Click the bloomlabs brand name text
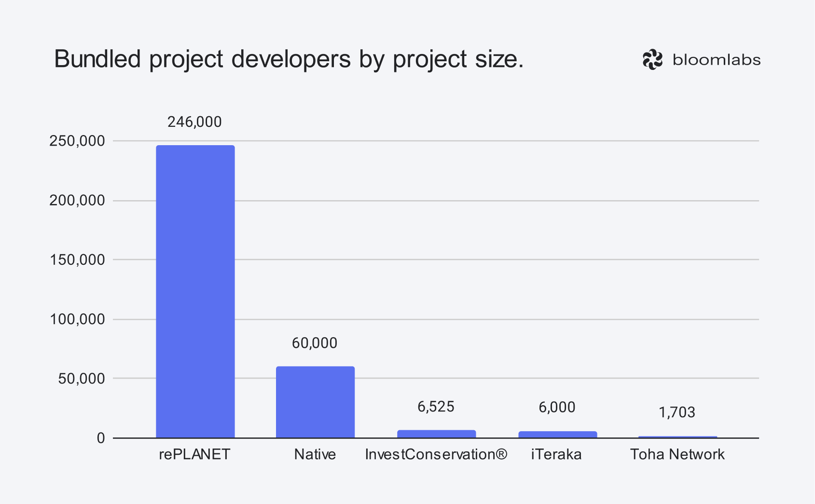The image size is (815, 504). pyautogui.click(x=717, y=60)
